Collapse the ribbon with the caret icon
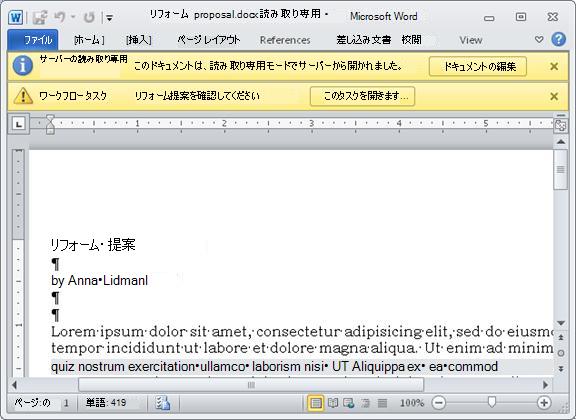 539,39
